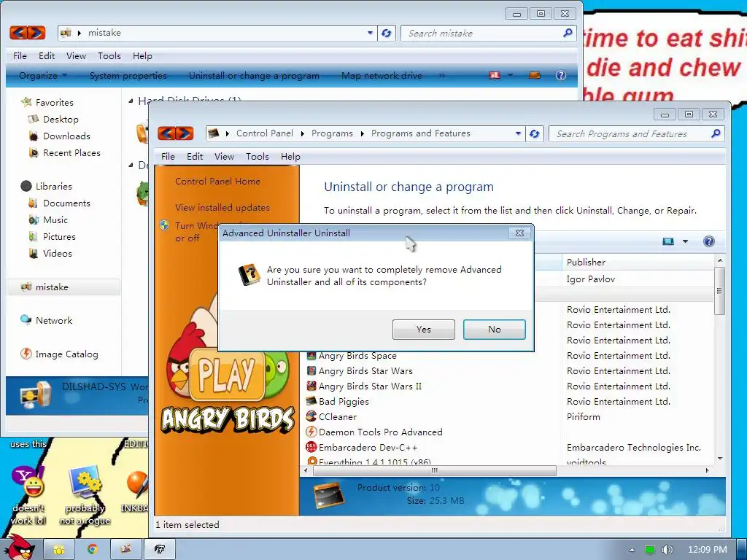
Task: Select Angry Birds Space program
Action: click(357, 356)
